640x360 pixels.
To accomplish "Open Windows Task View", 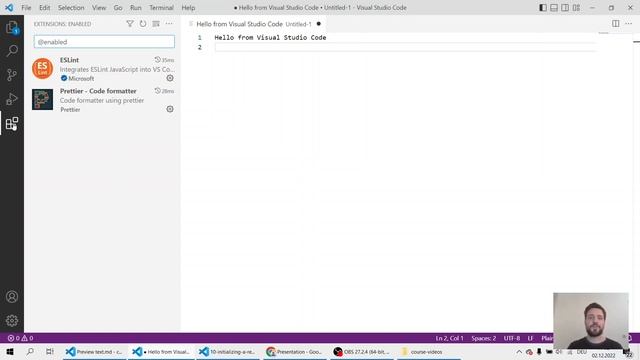I will pyautogui.click(x=50, y=352).
